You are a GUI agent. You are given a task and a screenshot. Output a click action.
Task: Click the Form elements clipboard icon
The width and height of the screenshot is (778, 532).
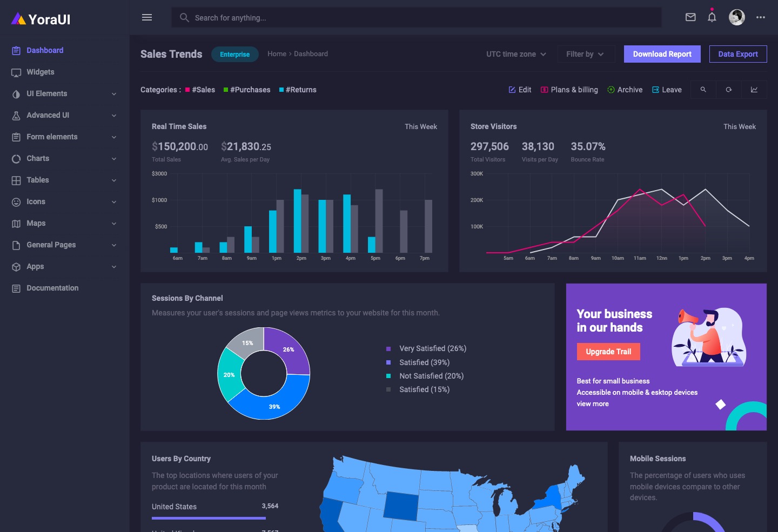[16, 137]
